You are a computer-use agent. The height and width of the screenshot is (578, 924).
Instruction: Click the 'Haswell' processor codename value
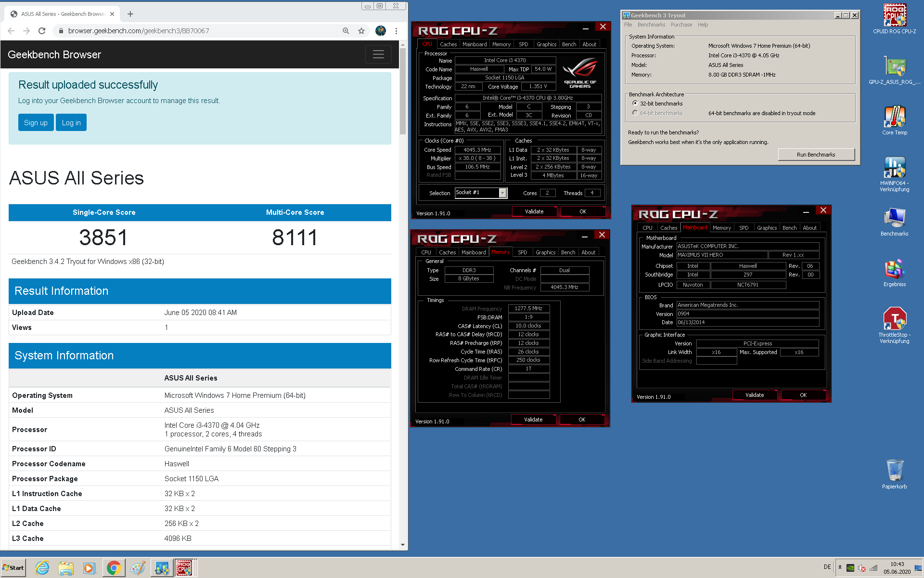177,464
